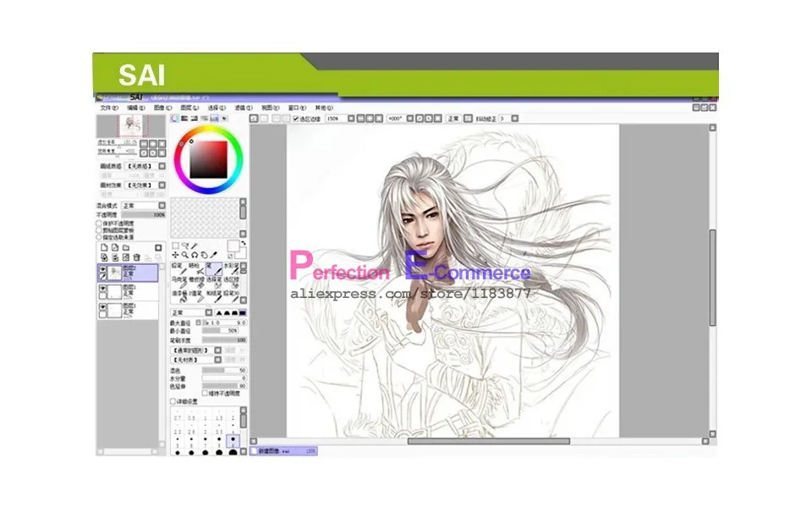812x508 pixels.
Task: Open the 选择 (Select) menu
Action: point(216,108)
